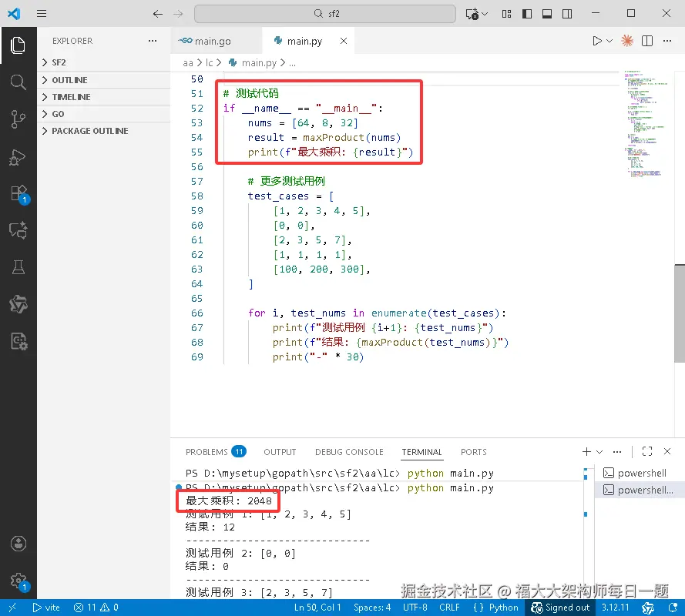Open the chat icon dropdown in title bar
Screen dimensions: 685x616
(x=485, y=14)
